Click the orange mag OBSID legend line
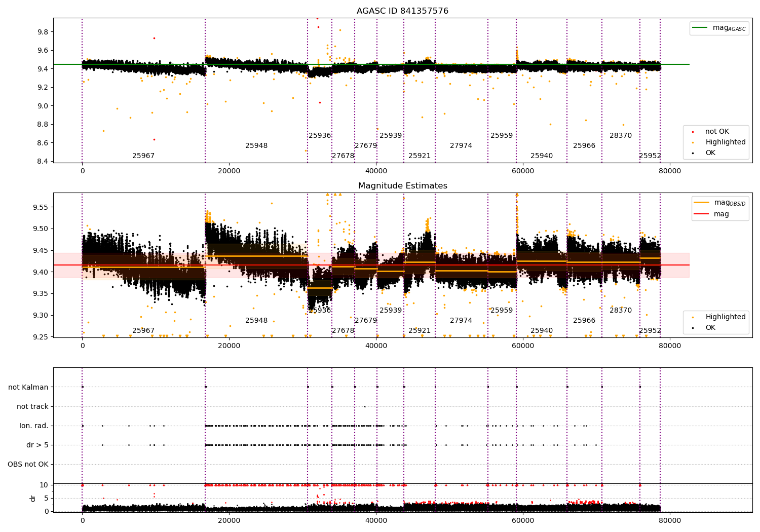 pyautogui.click(x=701, y=202)
